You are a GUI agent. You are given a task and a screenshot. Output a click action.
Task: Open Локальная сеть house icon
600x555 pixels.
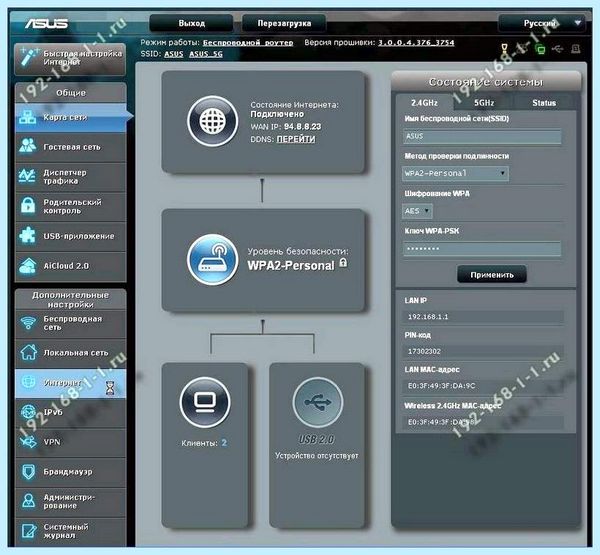[x=29, y=352]
